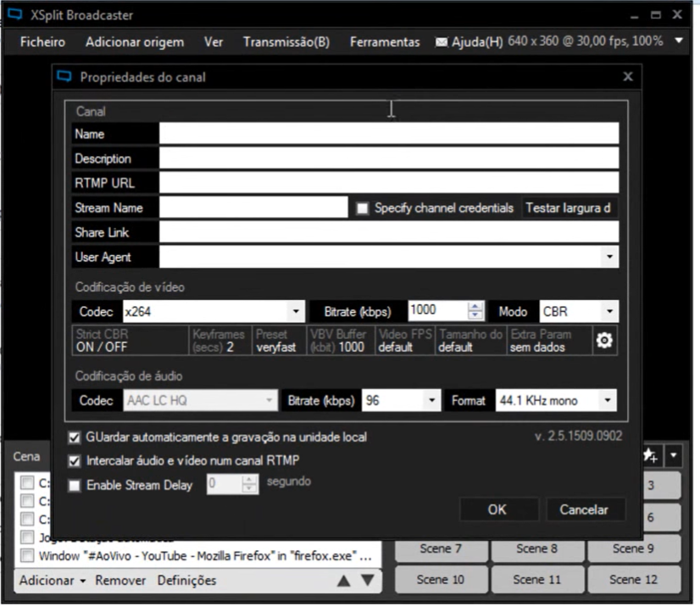Open the Modo CBR dropdown
Image resolution: width=700 pixels, height=606 pixels.
coord(609,311)
